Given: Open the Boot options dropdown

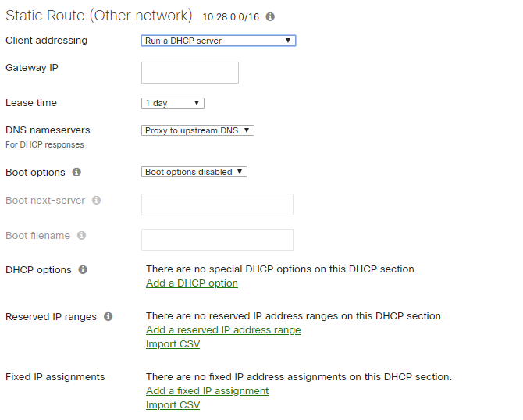Looking at the screenshot, I should point(194,172).
